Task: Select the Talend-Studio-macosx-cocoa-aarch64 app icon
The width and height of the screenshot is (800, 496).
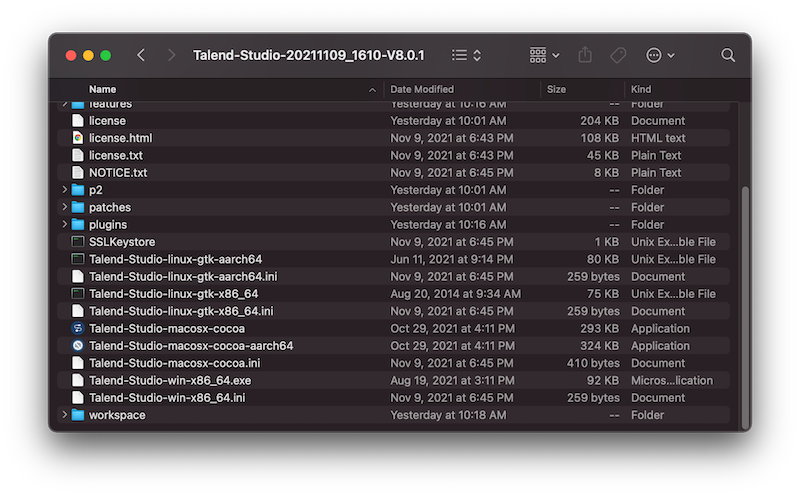Action: pos(78,346)
